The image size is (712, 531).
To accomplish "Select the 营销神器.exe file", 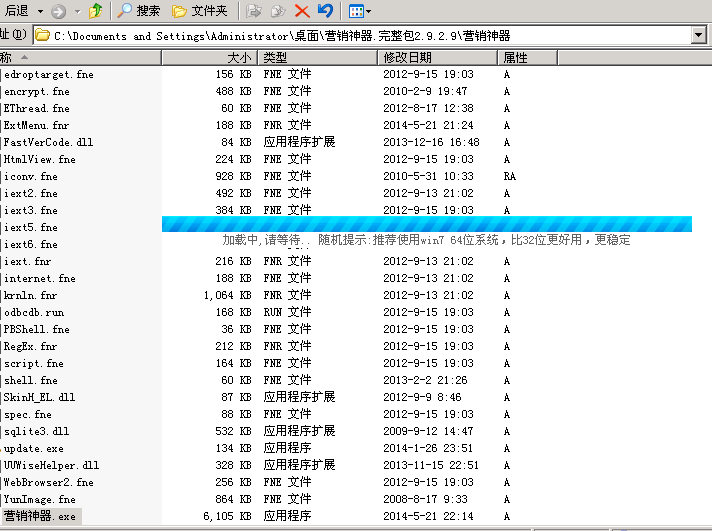I will pos(40,516).
